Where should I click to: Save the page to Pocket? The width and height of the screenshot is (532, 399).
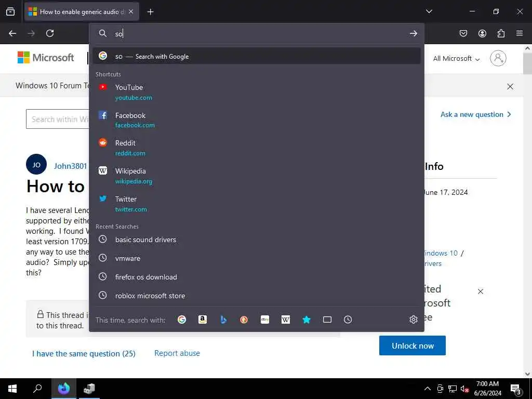(x=463, y=33)
